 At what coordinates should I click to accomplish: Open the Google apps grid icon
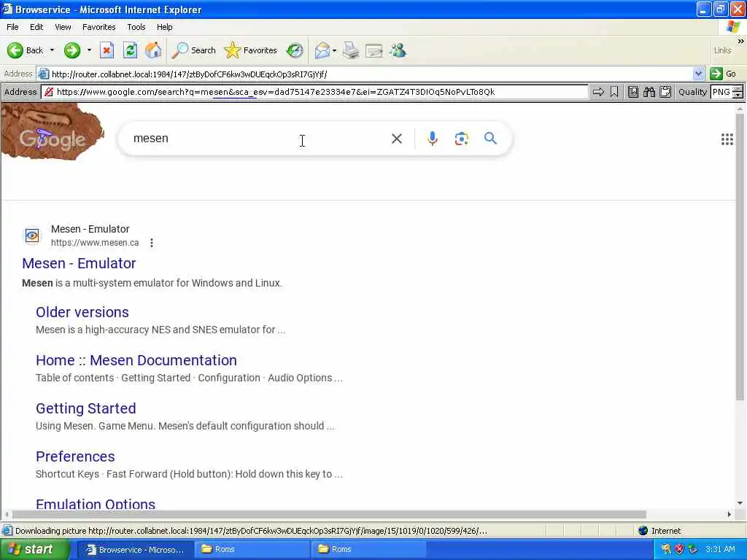(x=727, y=139)
